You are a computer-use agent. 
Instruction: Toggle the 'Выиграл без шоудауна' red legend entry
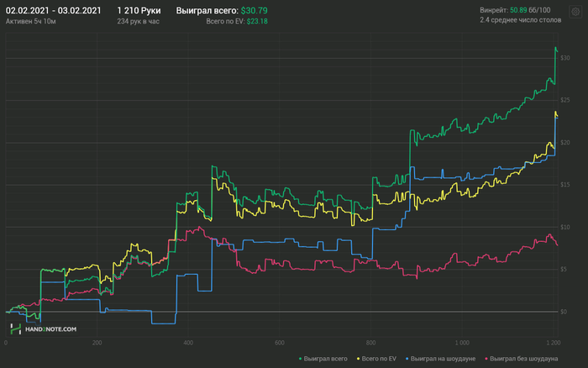[522, 359]
